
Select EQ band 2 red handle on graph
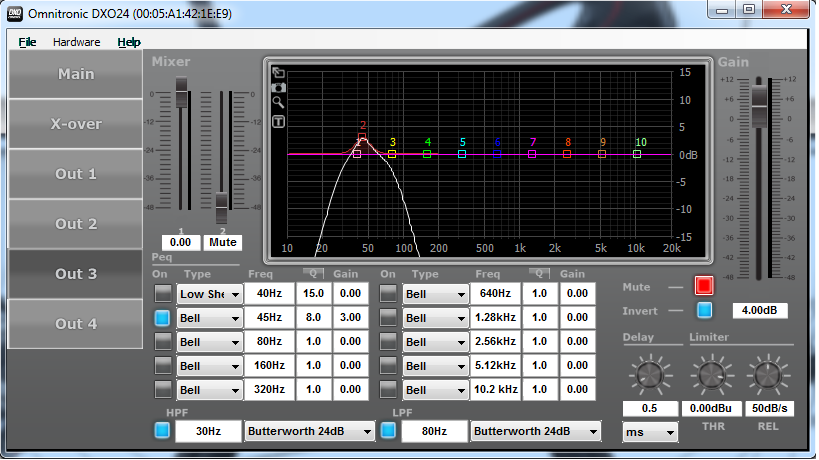(362, 137)
